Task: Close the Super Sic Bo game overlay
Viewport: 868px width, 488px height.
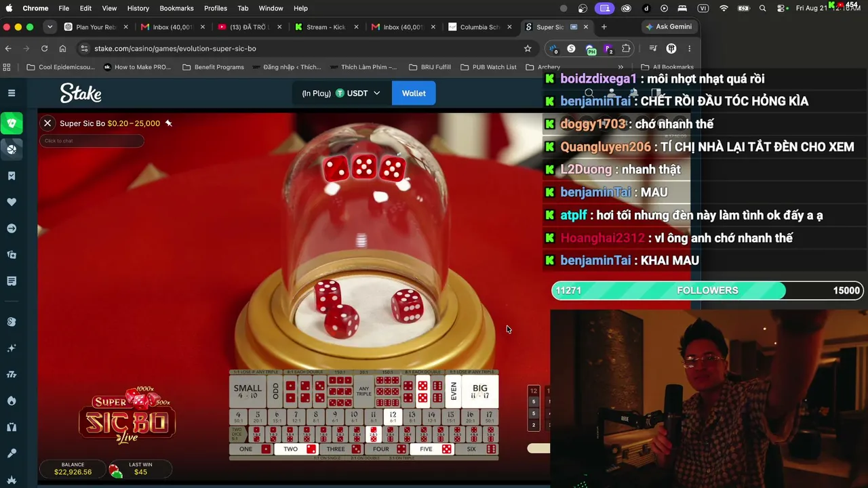Action: (47, 123)
